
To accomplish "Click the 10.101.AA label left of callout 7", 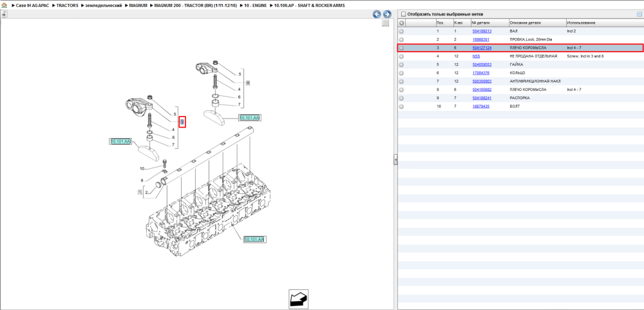I will [x=120, y=141].
